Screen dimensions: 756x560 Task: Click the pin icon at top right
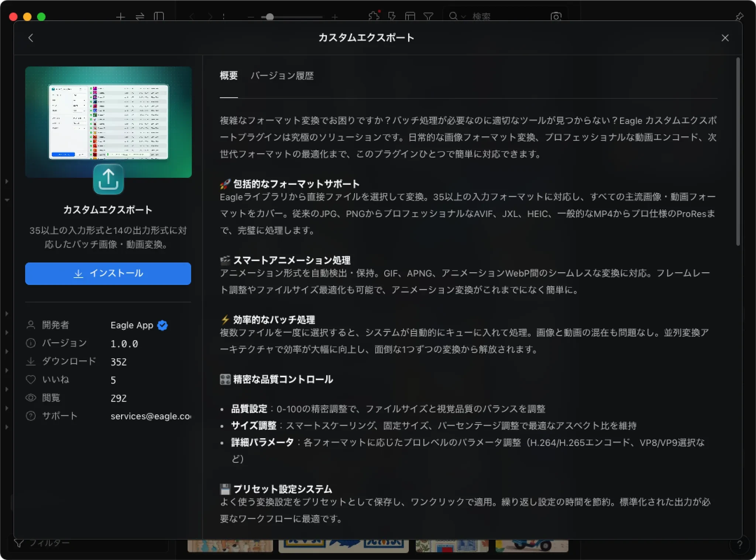[739, 17]
